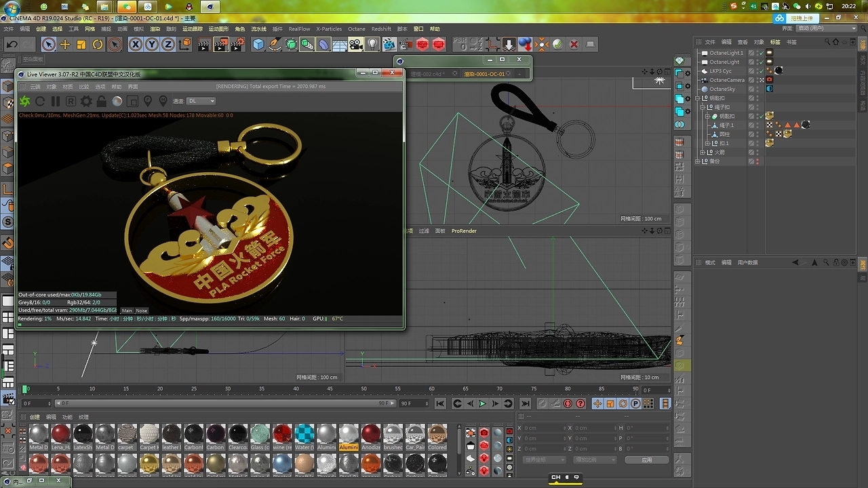Click the green checkmark toolbar icon
This screenshot has width=868, height=488.
click(557, 45)
